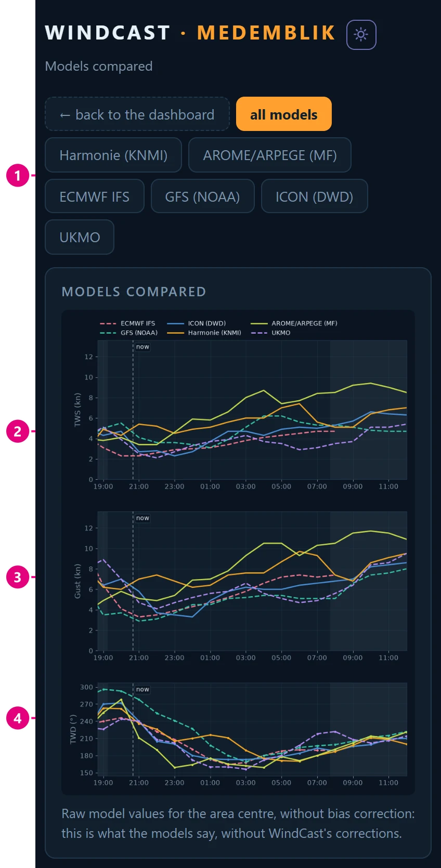The height and width of the screenshot is (868, 441).
Task: Click the 'Models compared' subtitle
Action: pyautogui.click(x=99, y=67)
